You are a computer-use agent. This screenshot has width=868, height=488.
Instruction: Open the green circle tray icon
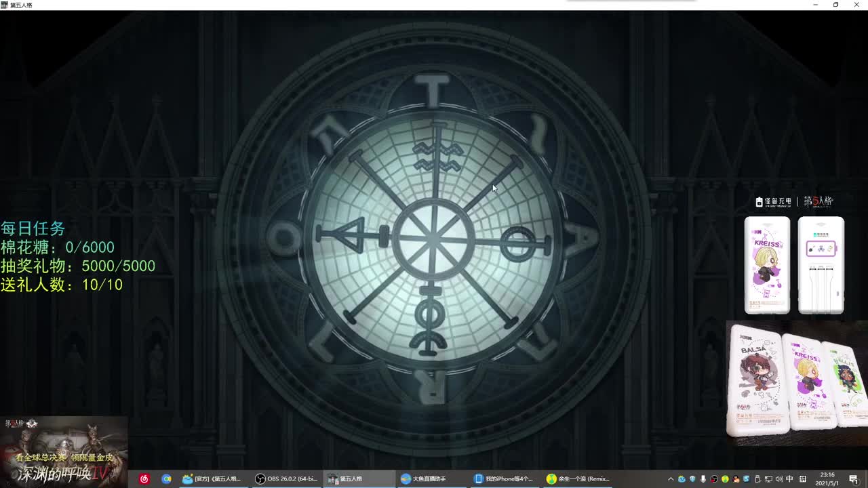[725, 479]
